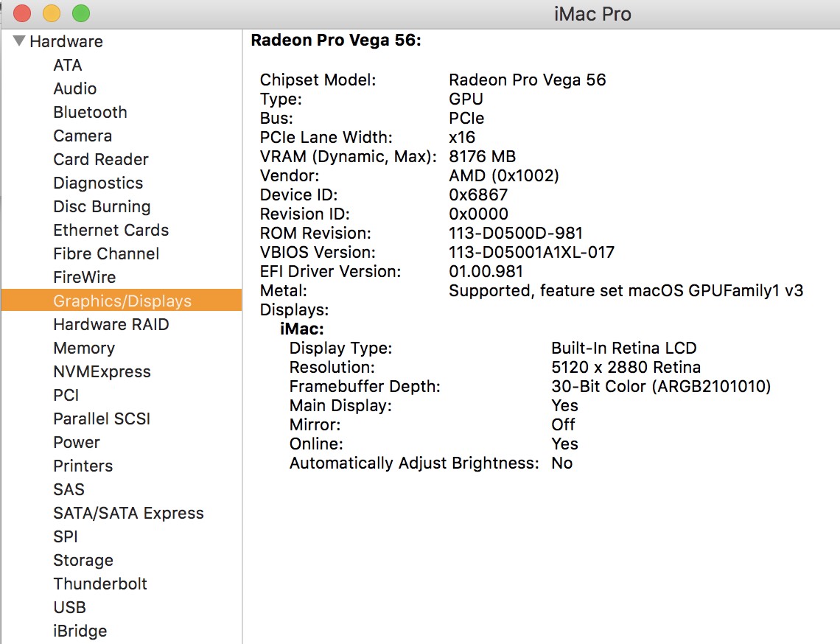
Task: Click the Chipset Model: label
Action: point(318,80)
